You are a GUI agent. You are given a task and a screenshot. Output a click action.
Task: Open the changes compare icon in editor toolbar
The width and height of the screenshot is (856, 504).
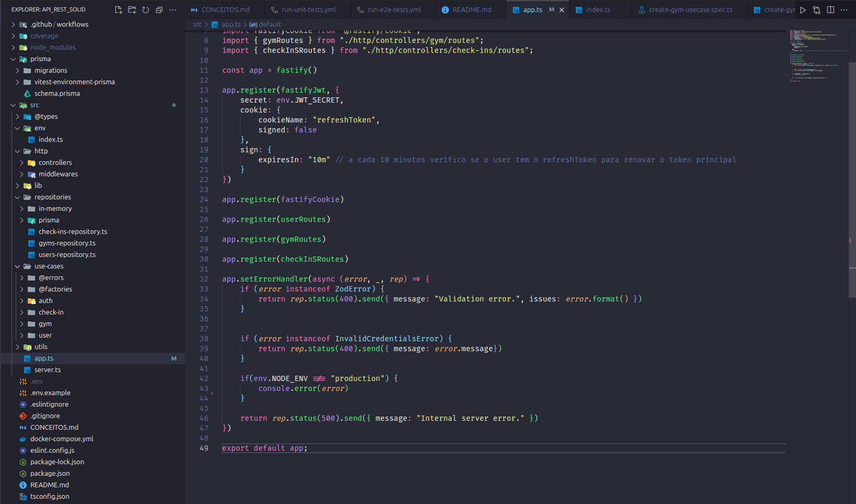[817, 10]
